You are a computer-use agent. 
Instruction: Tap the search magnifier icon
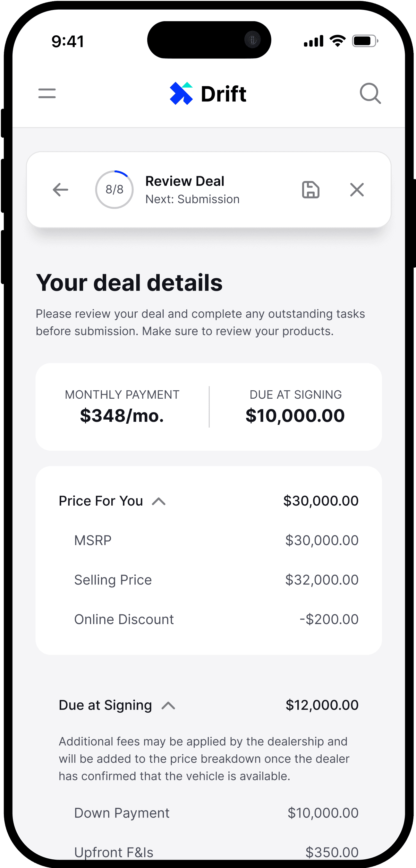click(x=370, y=93)
